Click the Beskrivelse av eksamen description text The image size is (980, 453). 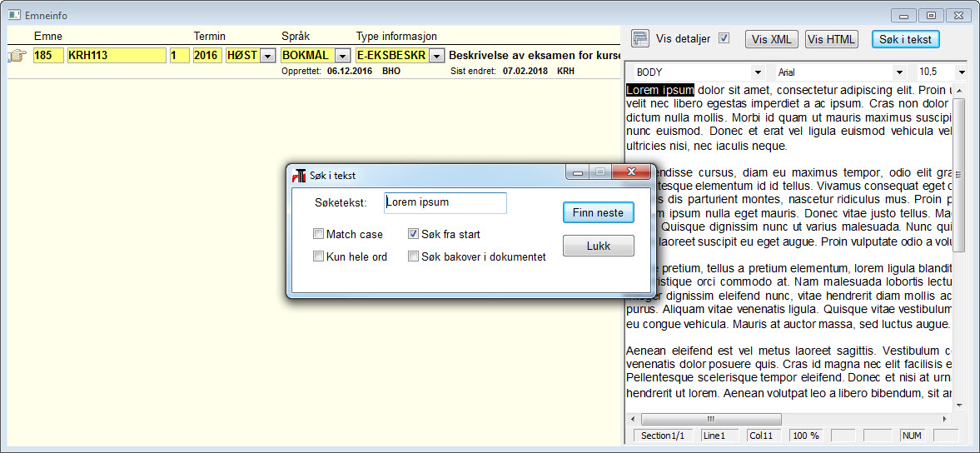535,56
